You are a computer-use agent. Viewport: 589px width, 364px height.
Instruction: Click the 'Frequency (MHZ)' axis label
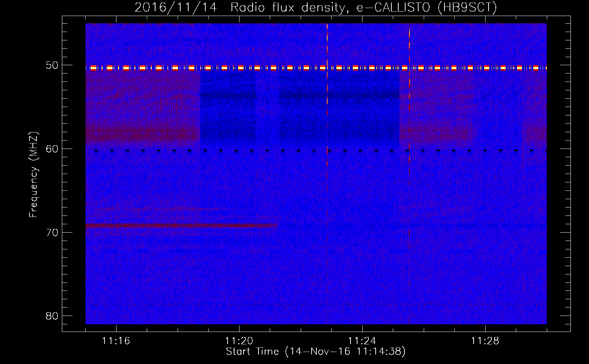[33, 175]
